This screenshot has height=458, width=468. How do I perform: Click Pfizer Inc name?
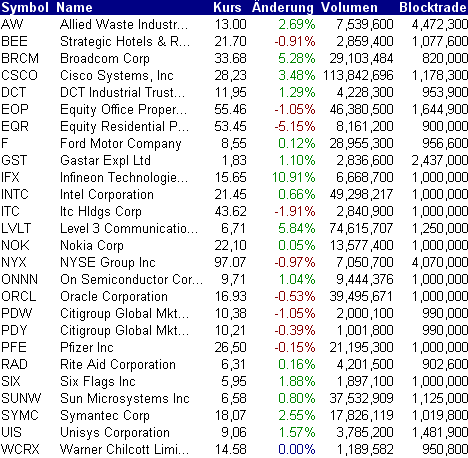coord(87,347)
